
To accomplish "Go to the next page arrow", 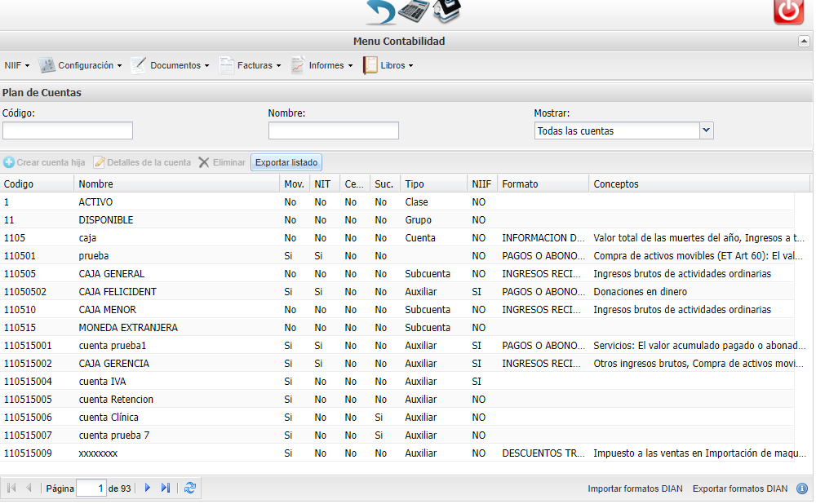I will [147, 488].
